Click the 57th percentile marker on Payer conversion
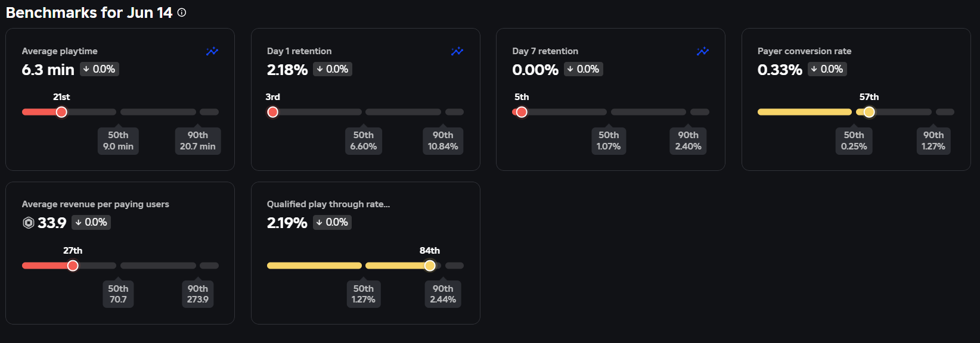980x343 pixels. click(869, 112)
